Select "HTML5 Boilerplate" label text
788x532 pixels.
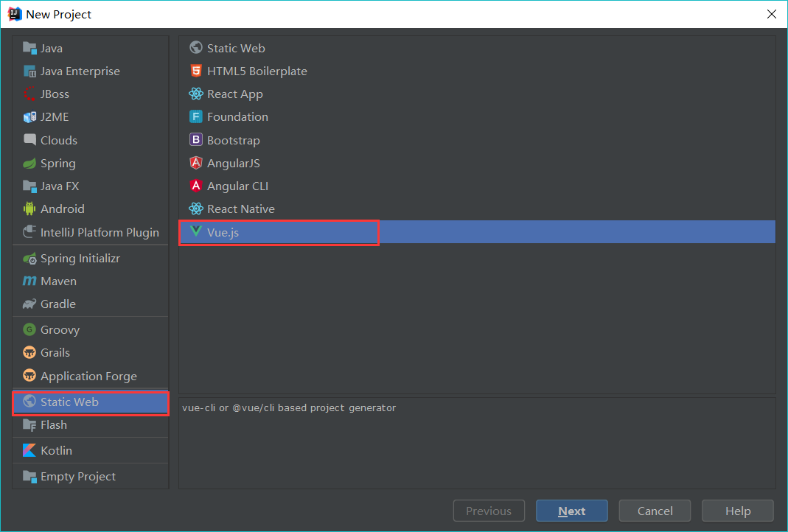click(x=257, y=71)
